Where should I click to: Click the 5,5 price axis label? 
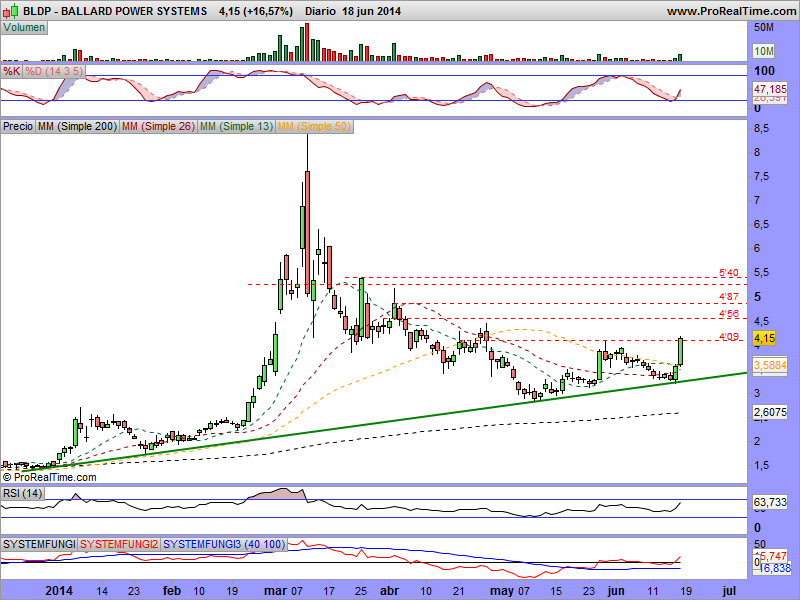(x=761, y=272)
